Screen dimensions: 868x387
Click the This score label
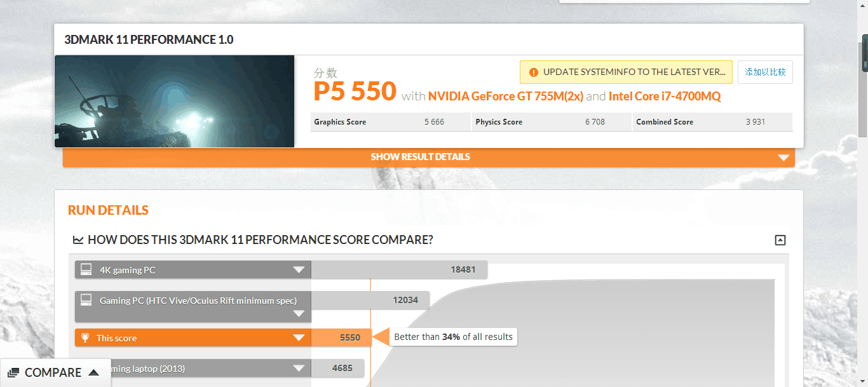pyautogui.click(x=116, y=338)
